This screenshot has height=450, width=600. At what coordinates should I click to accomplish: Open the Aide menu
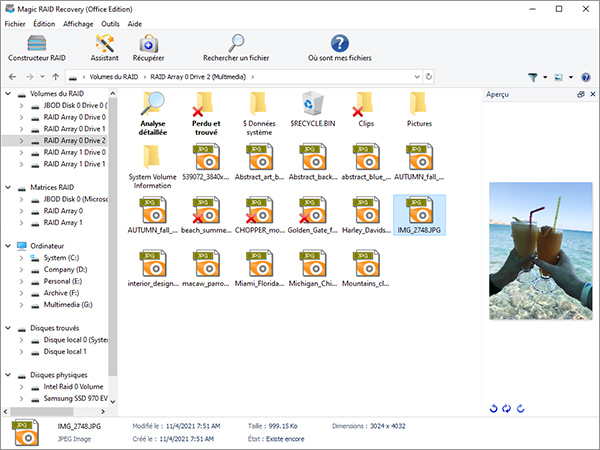(135, 24)
